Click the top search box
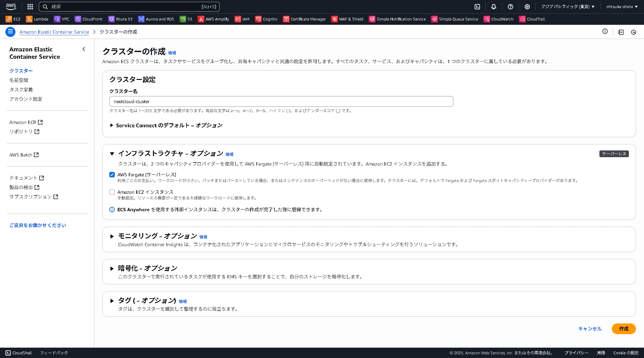The height and width of the screenshot is (358, 644). pyautogui.click(x=129, y=7)
